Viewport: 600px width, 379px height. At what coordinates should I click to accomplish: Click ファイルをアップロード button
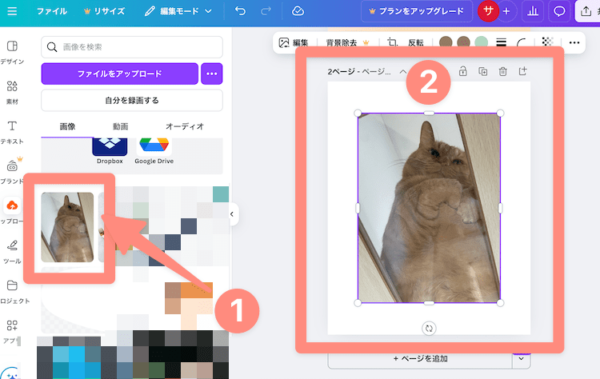pyautogui.click(x=119, y=74)
